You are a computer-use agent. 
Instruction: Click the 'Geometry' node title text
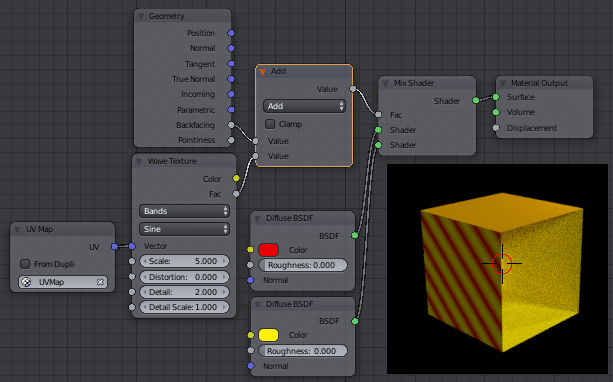tap(167, 16)
